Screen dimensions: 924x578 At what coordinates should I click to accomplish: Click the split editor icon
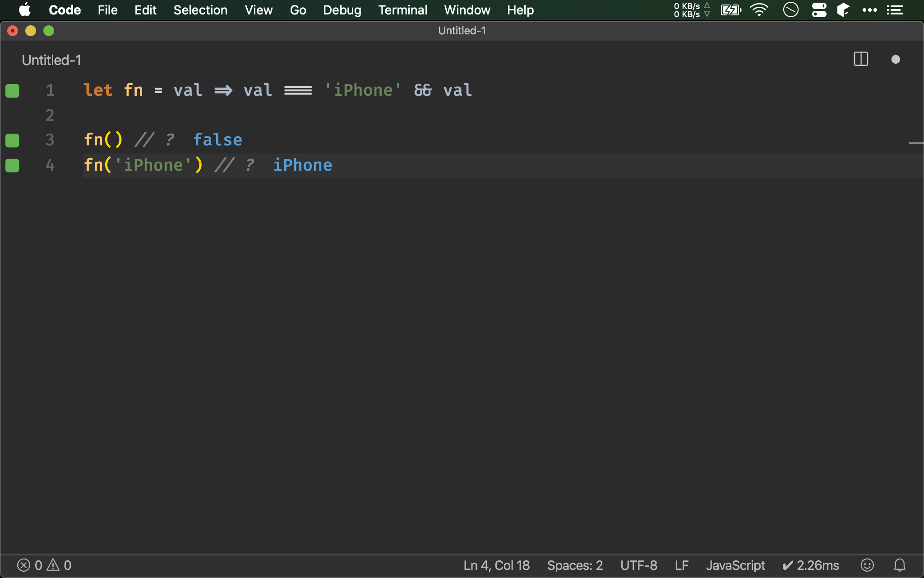click(x=861, y=59)
